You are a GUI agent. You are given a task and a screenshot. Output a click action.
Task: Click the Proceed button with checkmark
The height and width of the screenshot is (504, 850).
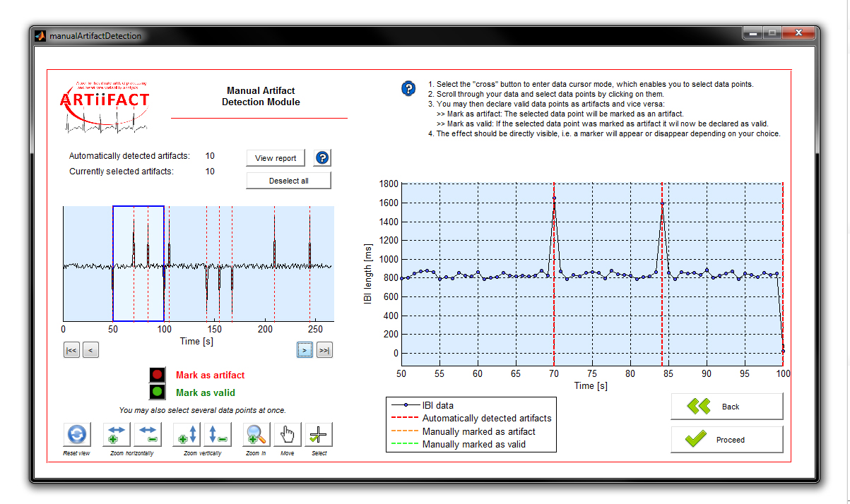726,440
